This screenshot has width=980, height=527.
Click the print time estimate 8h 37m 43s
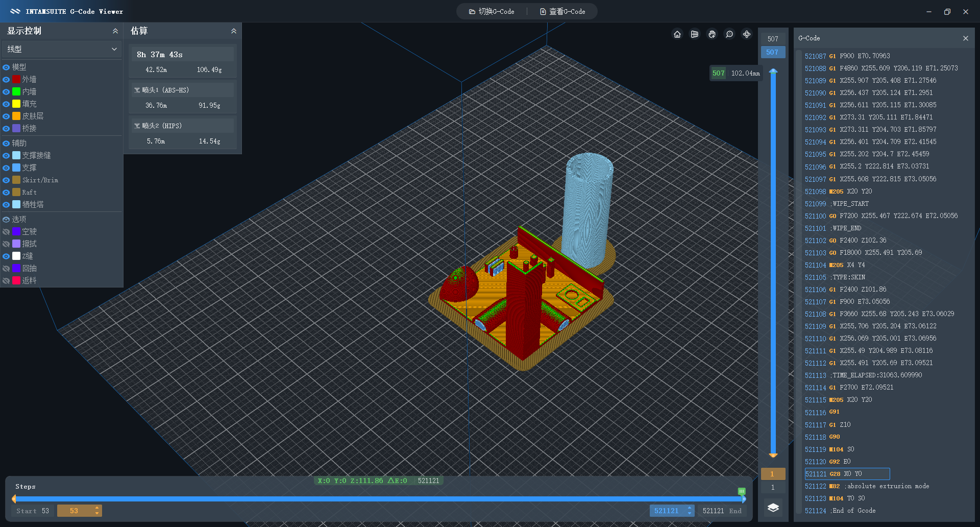(x=160, y=55)
